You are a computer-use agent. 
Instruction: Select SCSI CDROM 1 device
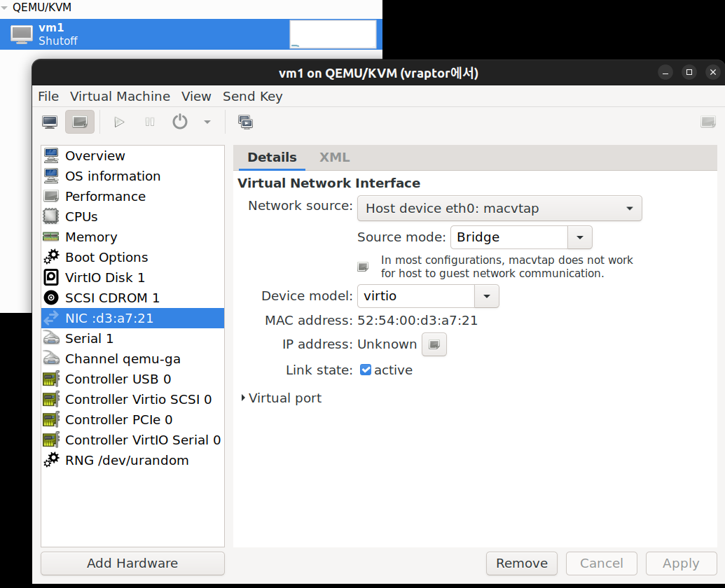(x=132, y=298)
